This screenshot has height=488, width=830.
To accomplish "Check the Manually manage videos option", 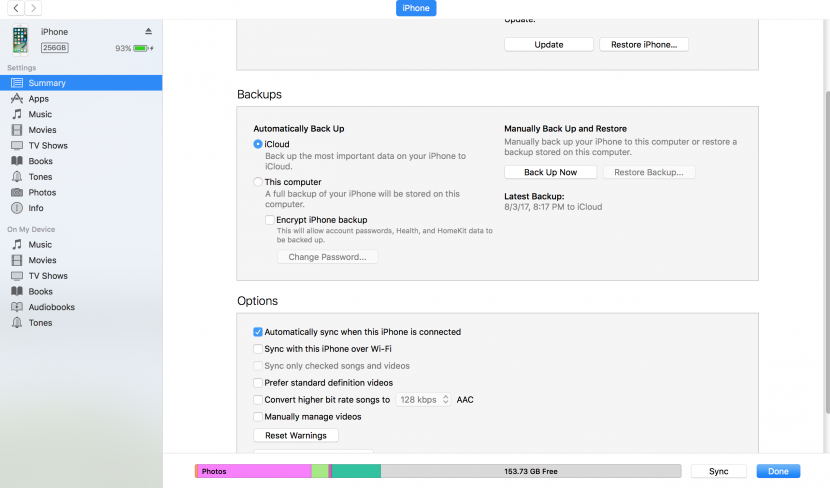I will [258, 417].
